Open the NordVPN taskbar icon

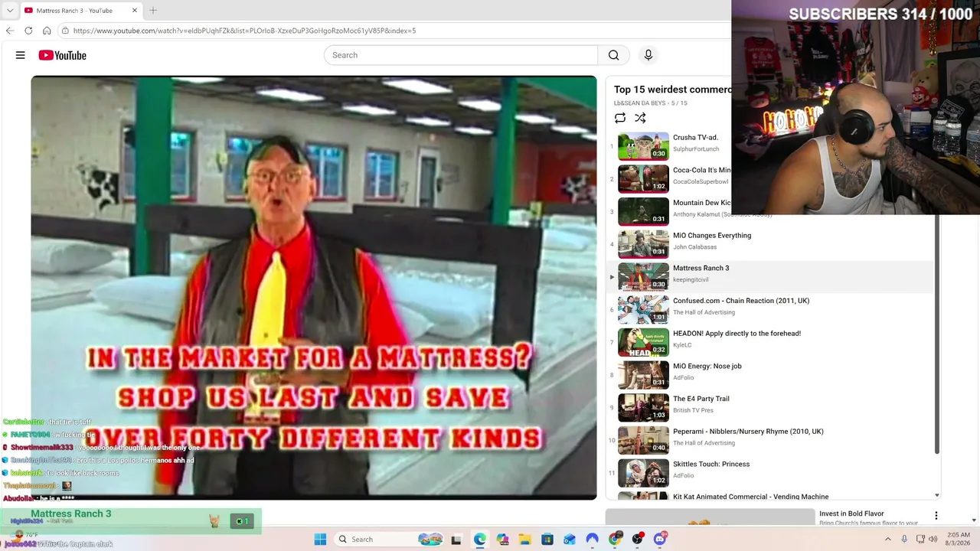593,540
